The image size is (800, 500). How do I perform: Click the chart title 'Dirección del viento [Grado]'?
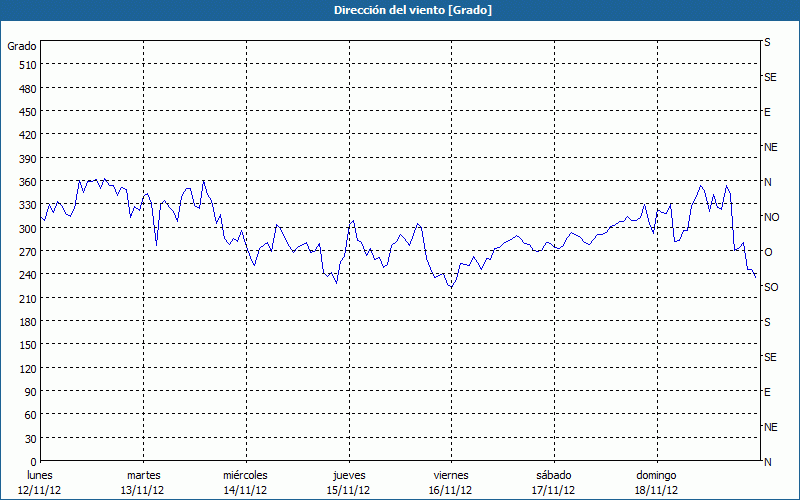click(x=413, y=10)
